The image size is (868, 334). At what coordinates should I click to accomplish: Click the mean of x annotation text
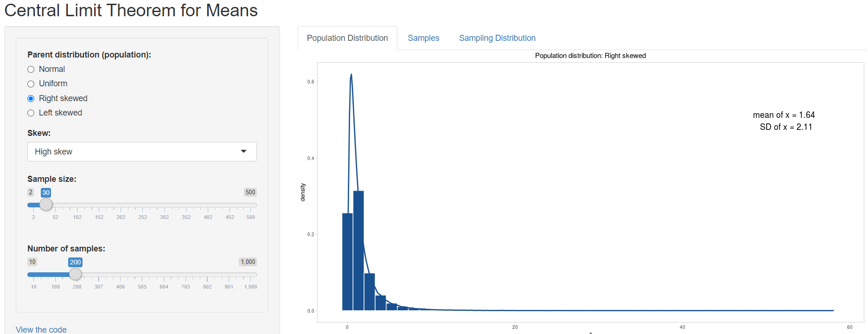coord(784,115)
